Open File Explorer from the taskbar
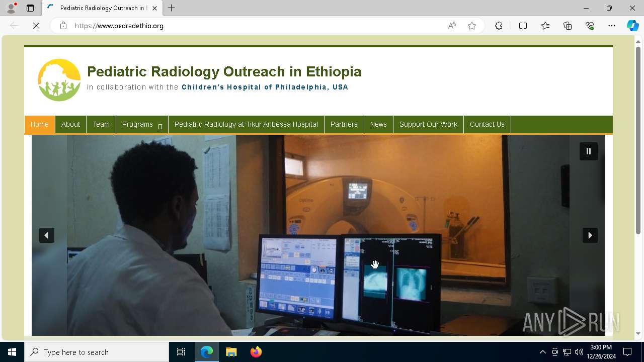 tap(231, 352)
